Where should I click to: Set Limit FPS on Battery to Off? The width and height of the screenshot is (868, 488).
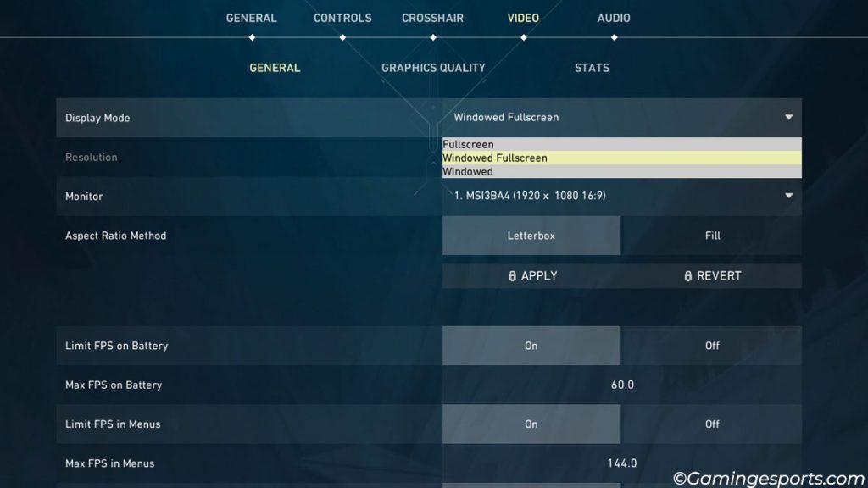coord(711,346)
